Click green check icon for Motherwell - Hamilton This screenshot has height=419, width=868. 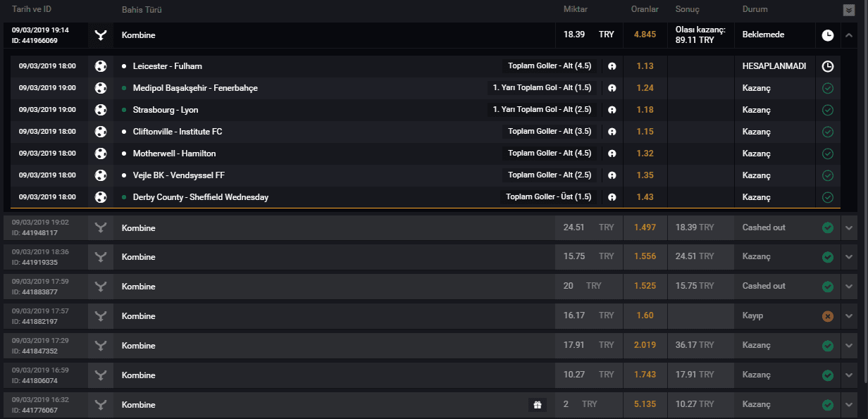828,154
